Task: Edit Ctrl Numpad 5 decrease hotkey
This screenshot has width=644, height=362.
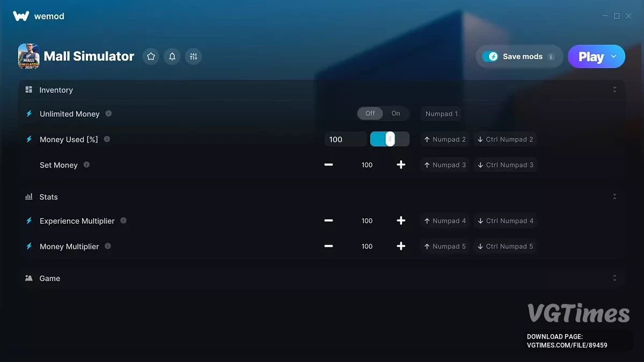Action: (x=505, y=247)
